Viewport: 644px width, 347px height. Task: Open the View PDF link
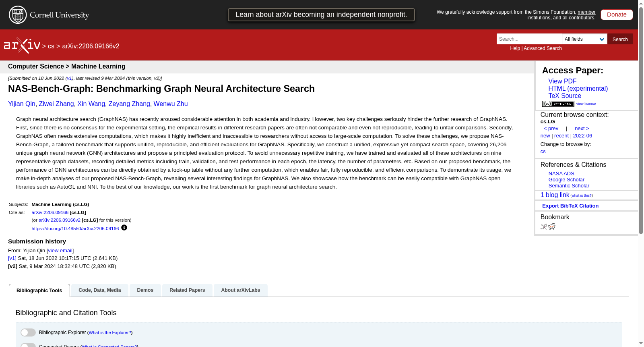tap(562, 81)
